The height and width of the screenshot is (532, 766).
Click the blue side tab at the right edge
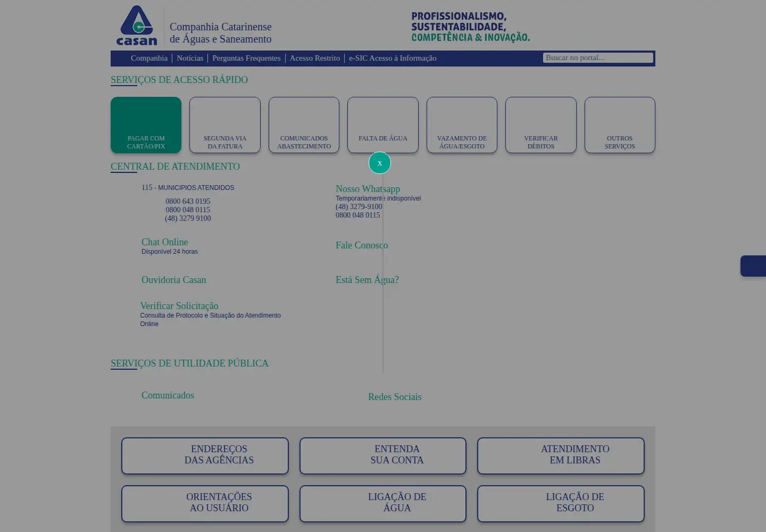coord(753,266)
